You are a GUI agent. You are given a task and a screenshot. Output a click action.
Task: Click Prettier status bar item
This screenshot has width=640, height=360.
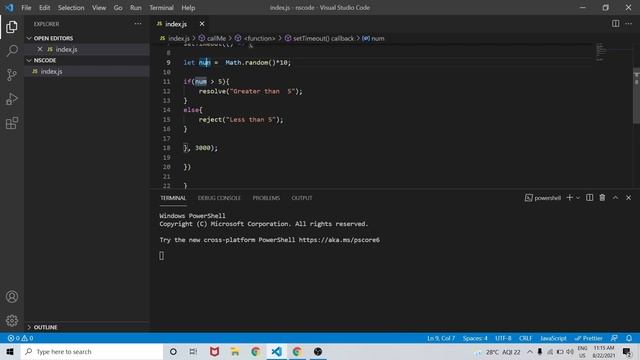(x=588, y=338)
